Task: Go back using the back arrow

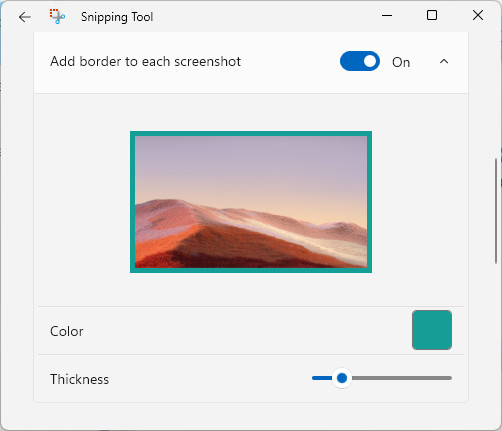Action: (25, 17)
